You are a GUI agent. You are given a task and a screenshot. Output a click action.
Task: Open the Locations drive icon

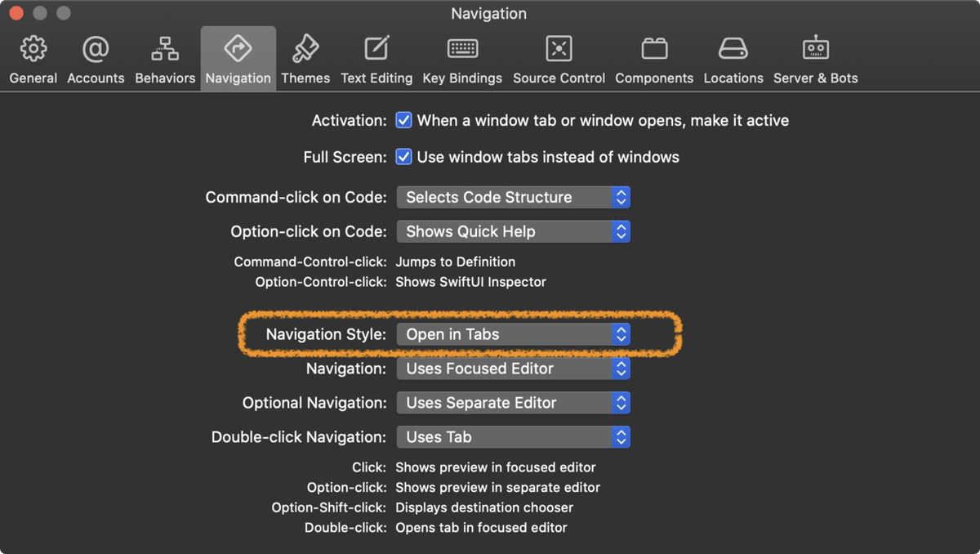point(733,50)
